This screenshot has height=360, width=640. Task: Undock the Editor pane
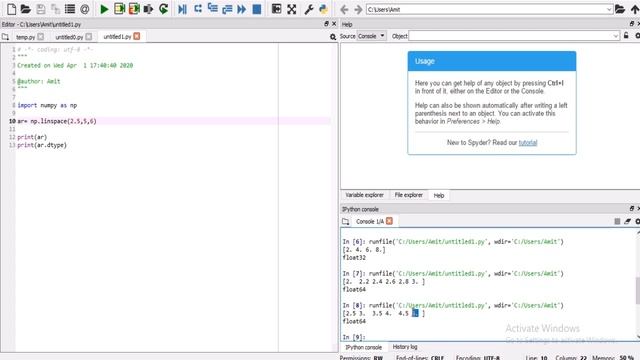326,24
